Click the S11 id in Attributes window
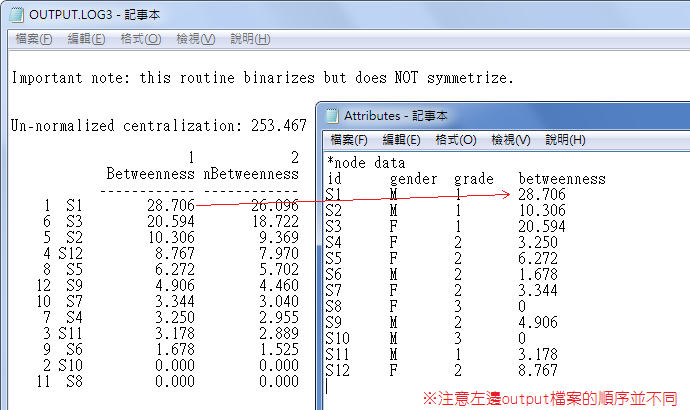 [338, 354]
